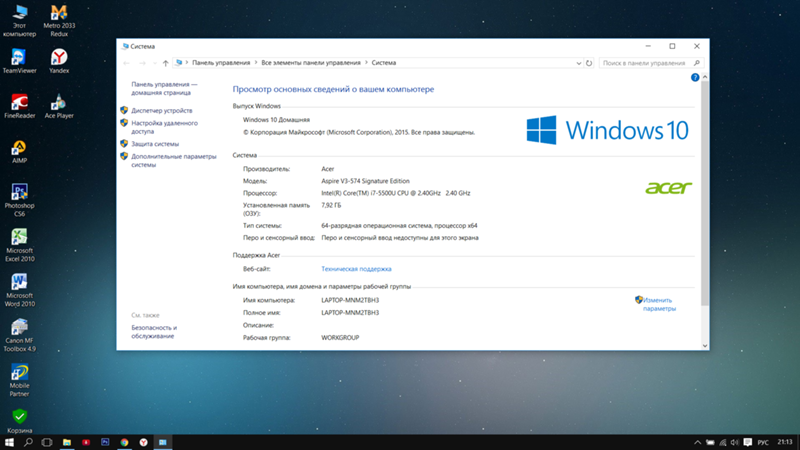This screenshot has width=800, height=450.
Task: Open File Explorer from taskbar
Action: pyautogui.click(x=67, y=442)
